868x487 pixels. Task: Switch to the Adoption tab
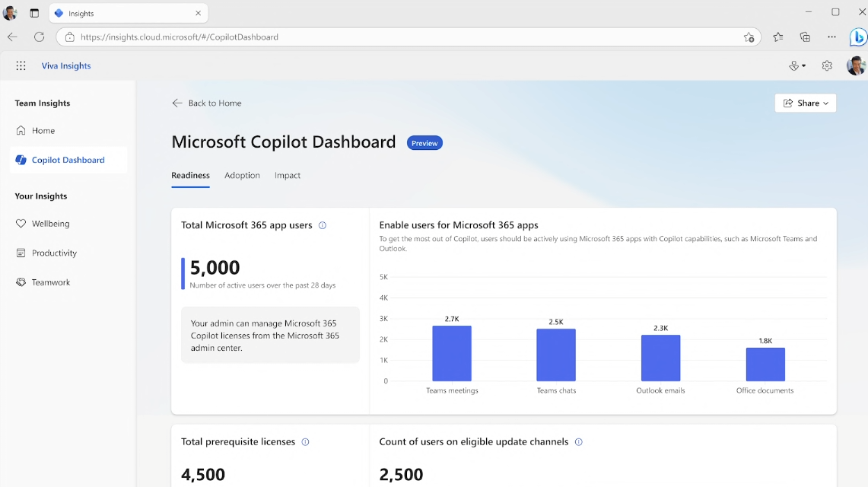point(242,176)
